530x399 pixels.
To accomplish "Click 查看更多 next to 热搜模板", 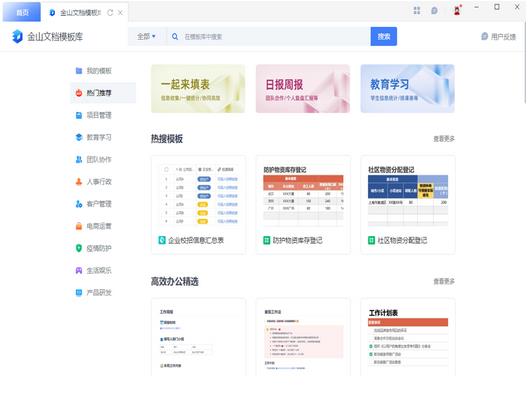I will point(444,139).
